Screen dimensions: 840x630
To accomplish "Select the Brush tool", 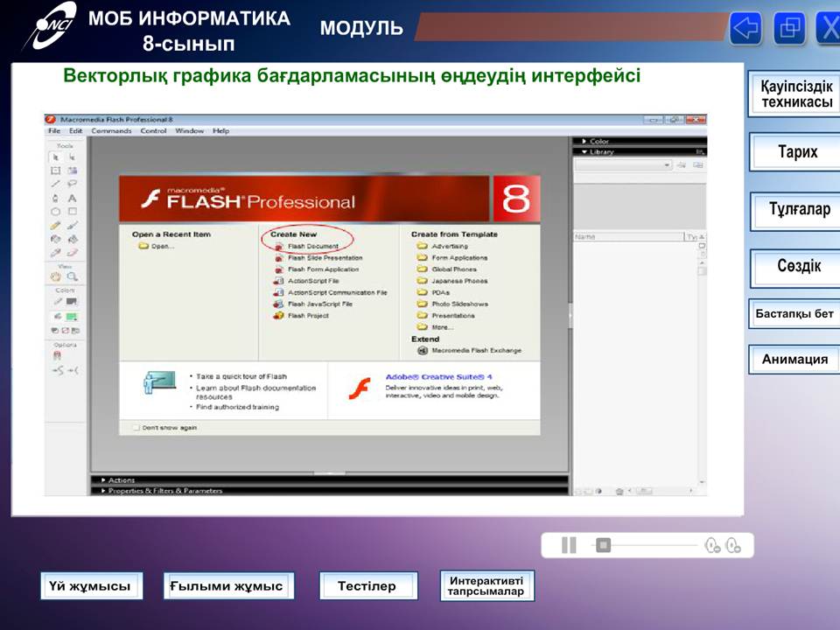I will point(73,226).
